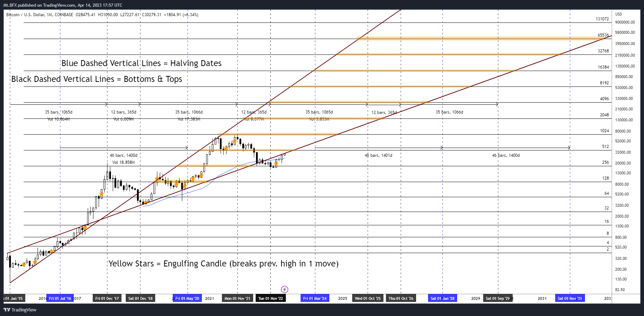
Task: Select the 'Sat 01 Nov '31' halving date label
Action: click(x=570, y=298)
